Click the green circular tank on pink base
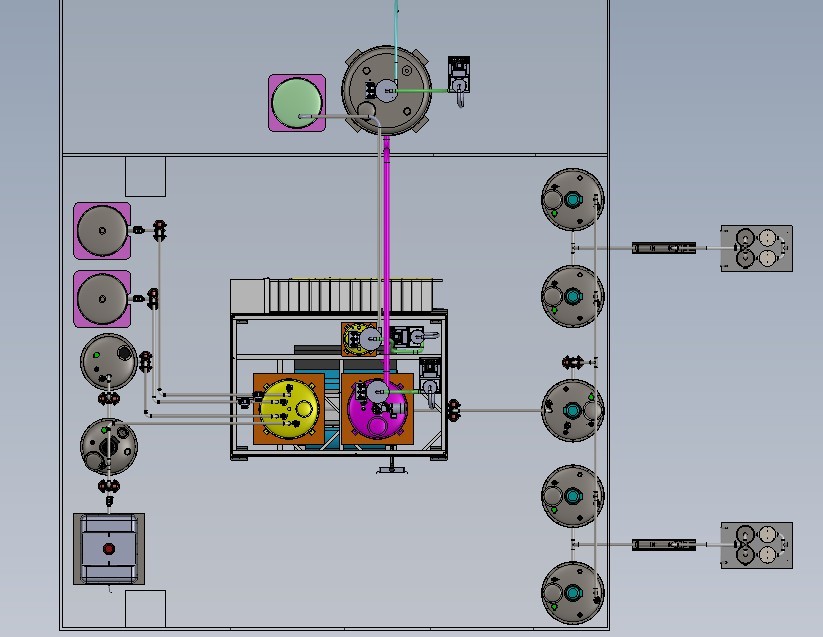This screenshot has height=637, width=823. 297,103
